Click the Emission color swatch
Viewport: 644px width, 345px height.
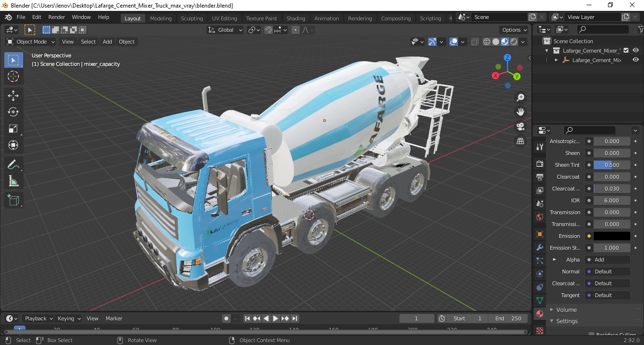(x=612, y=236)
